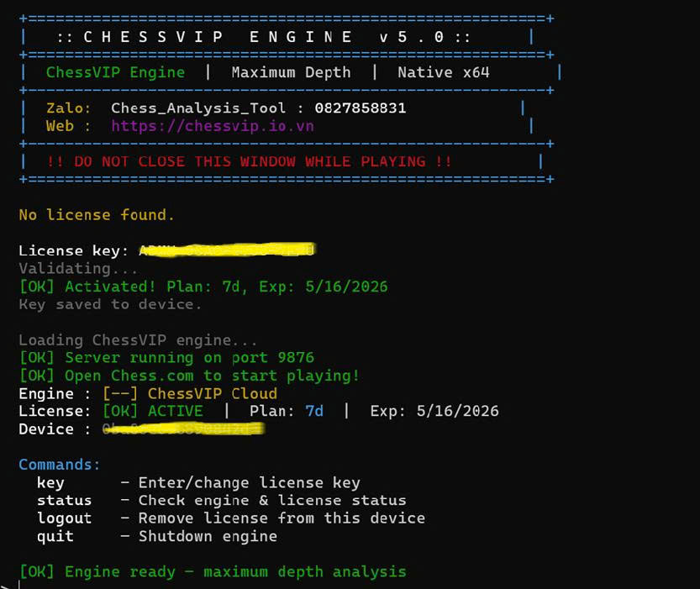The image size is (700, 589).
Task: Click the 'quit' command entry
Action: (55, 536)
